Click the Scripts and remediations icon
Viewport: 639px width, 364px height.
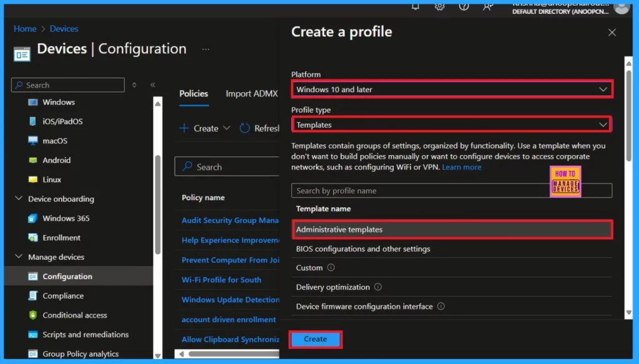click(33, 335)
